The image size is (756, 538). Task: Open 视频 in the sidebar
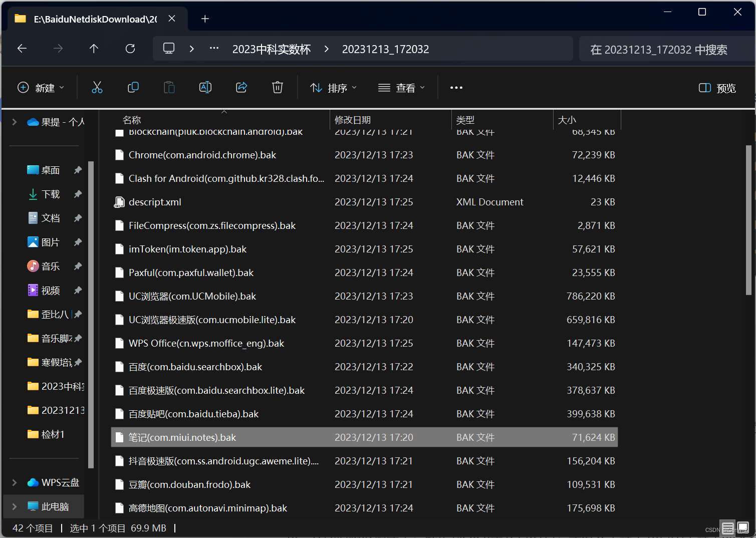50,291
